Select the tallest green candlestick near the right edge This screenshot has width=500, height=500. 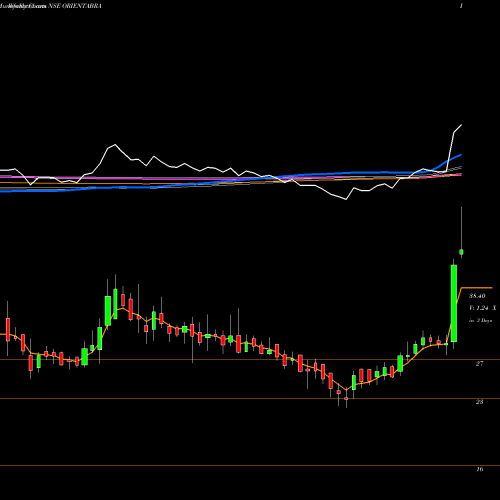[x=454, y=303]
